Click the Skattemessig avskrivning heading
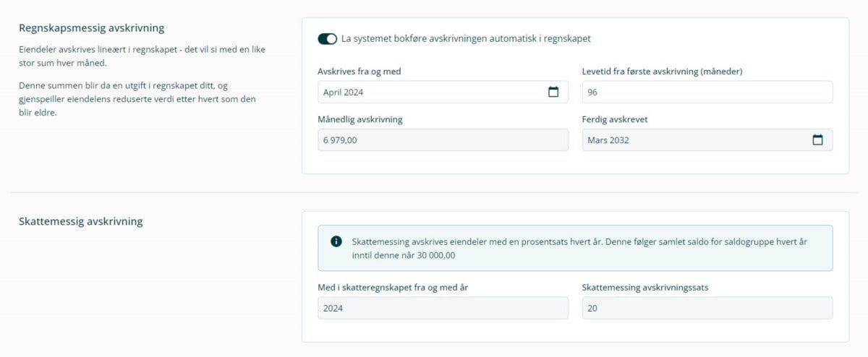Viewport: 868px width, 357px height. point(80,221)
